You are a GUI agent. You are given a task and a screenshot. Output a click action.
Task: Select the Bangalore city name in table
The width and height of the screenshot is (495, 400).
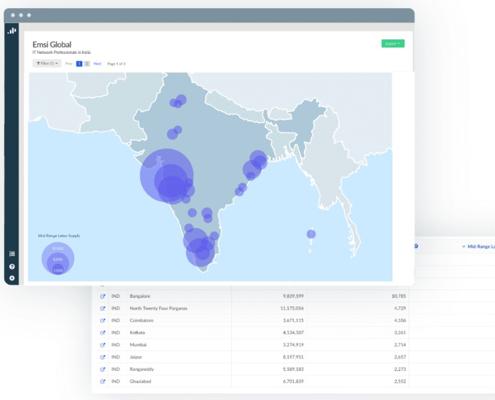point(140,296)
